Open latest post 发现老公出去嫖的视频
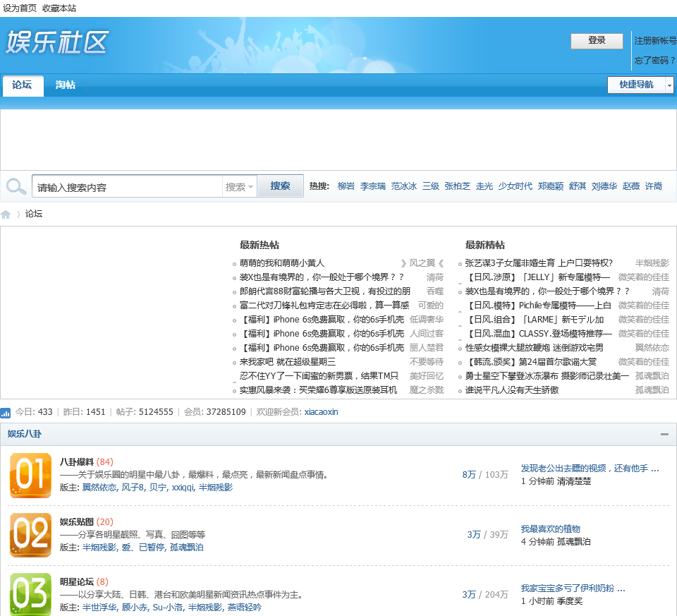This screenshot has height=616, width=677. pos(590,469)
